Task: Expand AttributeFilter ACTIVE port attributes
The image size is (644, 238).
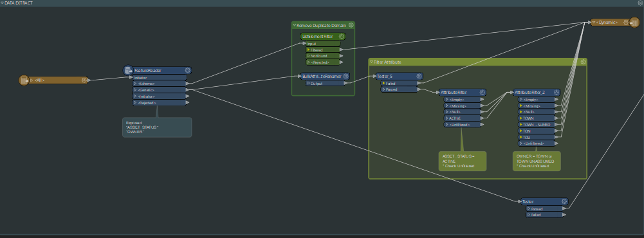Action: click(x=447, y=118)
